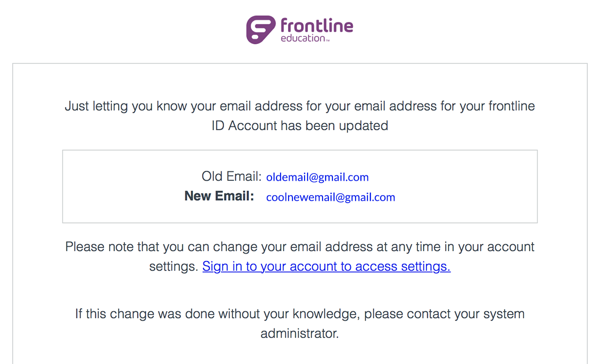This screenshot has height=364, width=600.
Task: Click the "ID Account has been updated" line
Action: click(299, 126)
